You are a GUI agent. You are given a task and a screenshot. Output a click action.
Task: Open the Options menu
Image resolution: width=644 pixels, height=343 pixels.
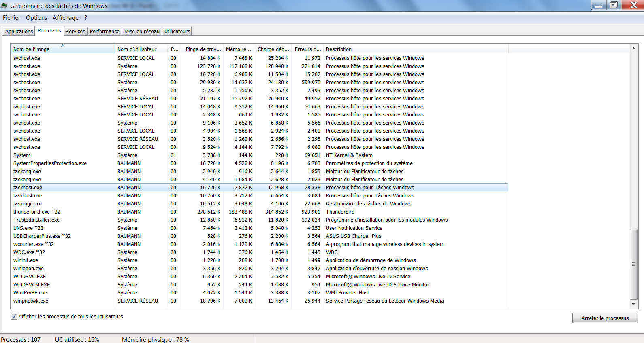click(x=36, y=18)
